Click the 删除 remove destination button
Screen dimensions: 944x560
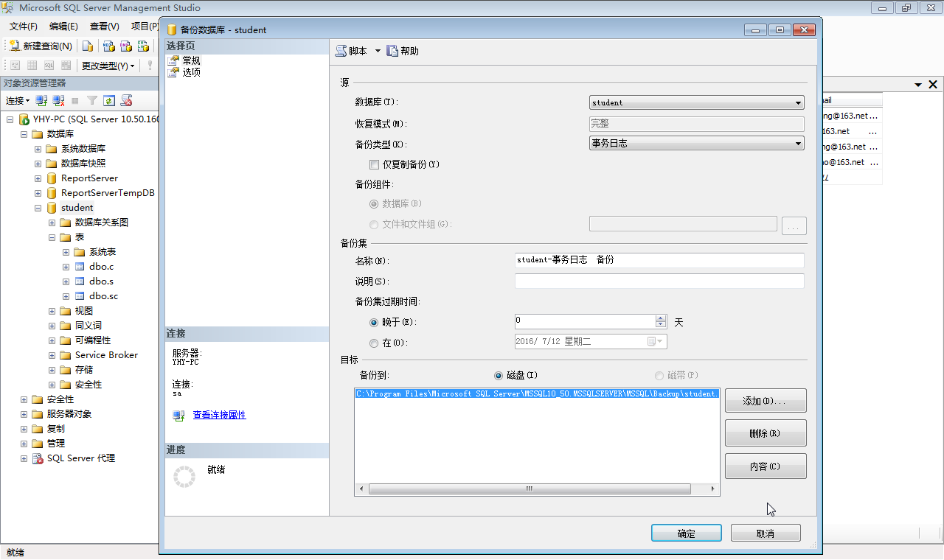pyautogui.click(x=766, y=433)
